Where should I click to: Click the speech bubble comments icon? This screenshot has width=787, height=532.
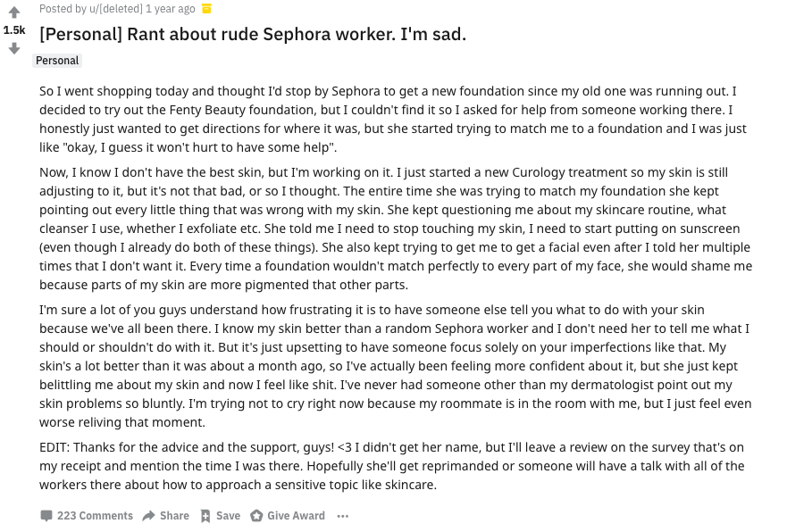[46, 515]
